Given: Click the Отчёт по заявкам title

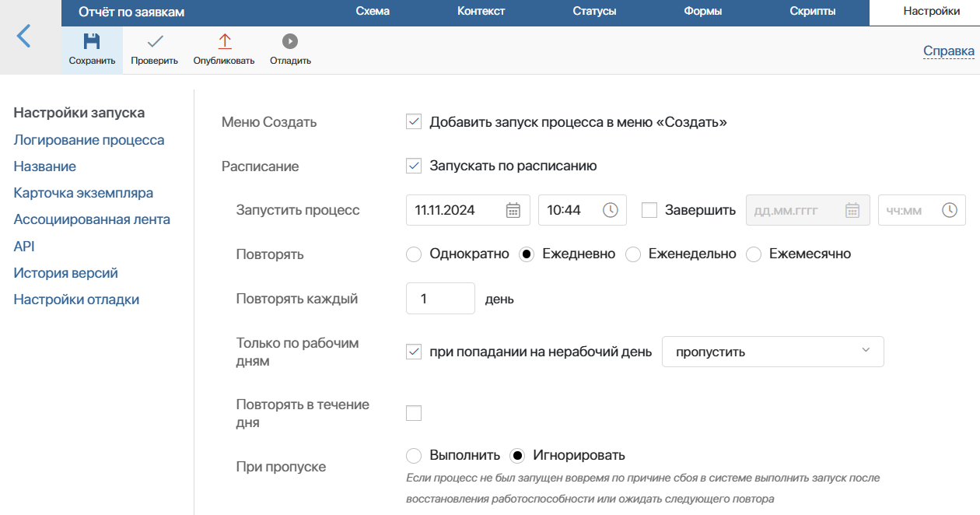Looking at the screenshot, I should pyautogui.click(x=131, y=12).
